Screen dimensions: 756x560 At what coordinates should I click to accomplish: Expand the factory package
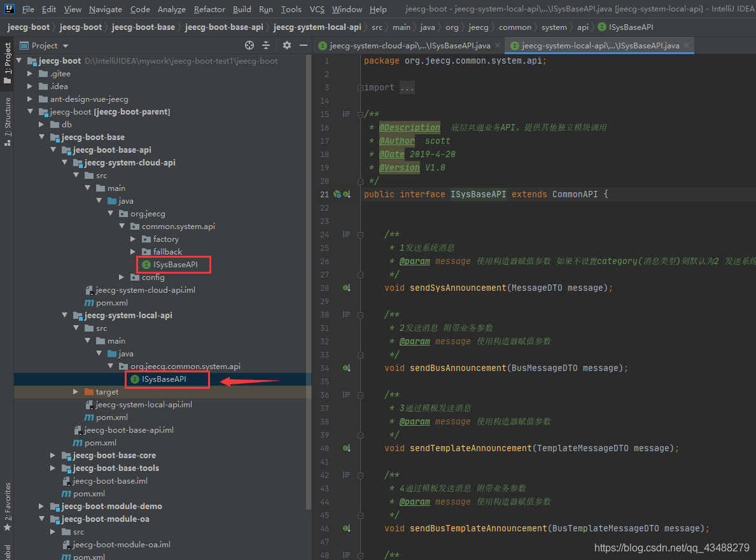[x=134, y=239]
